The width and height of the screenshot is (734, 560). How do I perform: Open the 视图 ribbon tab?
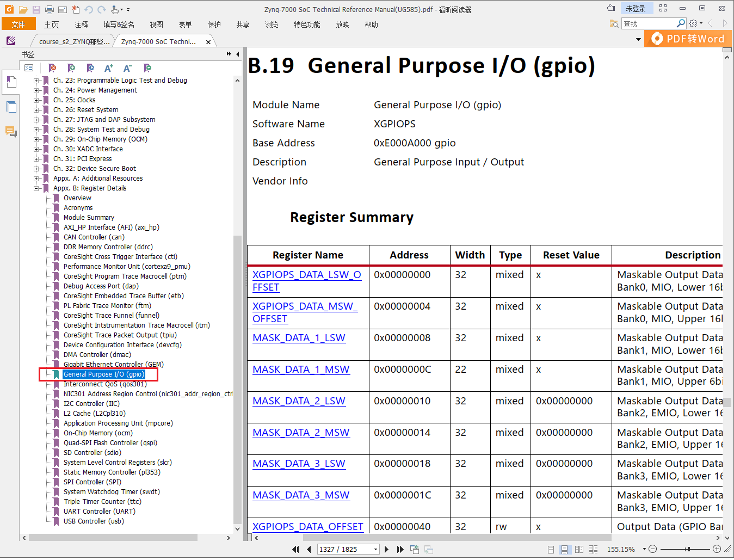(157, 24)
